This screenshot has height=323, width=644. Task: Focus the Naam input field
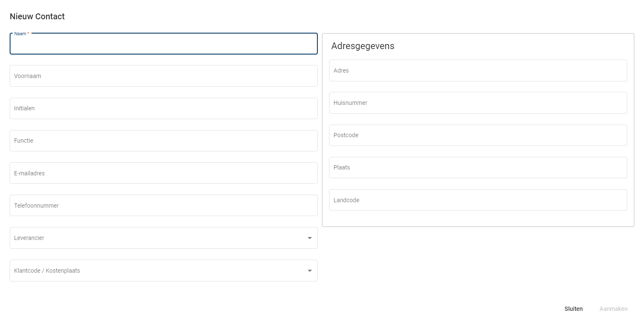coord(163,44)
